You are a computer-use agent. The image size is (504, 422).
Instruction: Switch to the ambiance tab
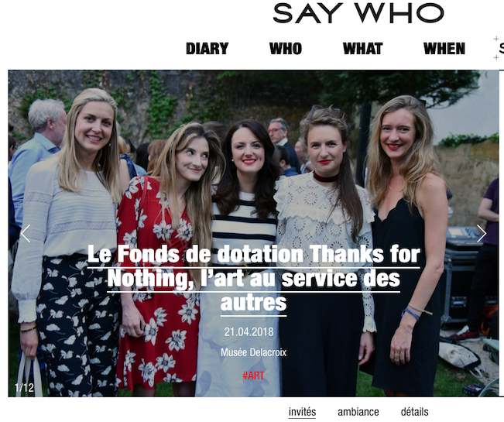(x=358, y=412)
